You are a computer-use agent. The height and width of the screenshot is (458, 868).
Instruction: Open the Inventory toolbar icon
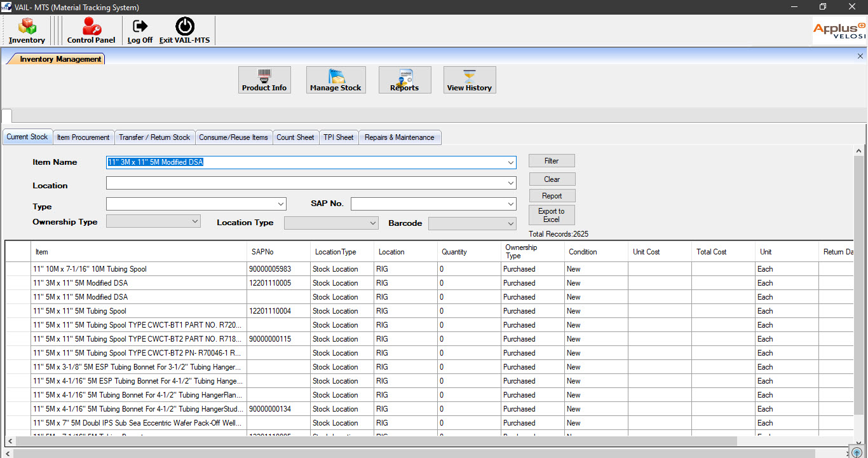[27, 29]
